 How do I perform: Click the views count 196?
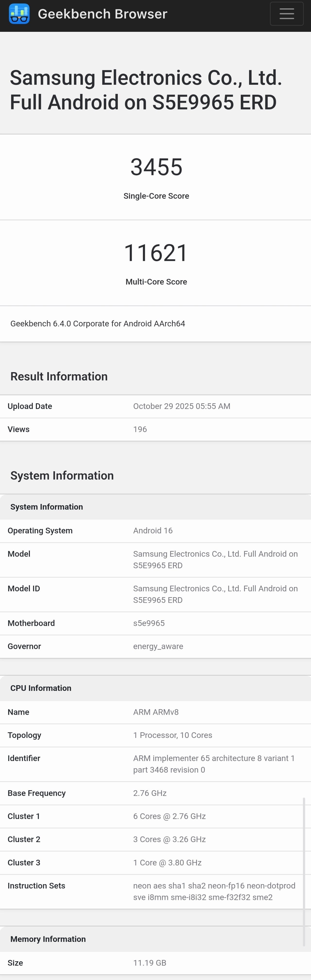[x=140, y=429]
